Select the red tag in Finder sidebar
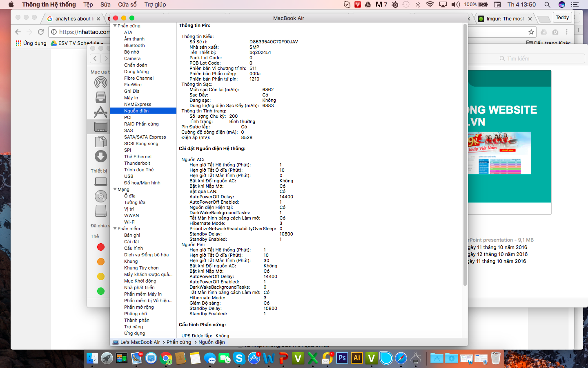The height and width of the screenshot is (368, 588). [101, 247]
